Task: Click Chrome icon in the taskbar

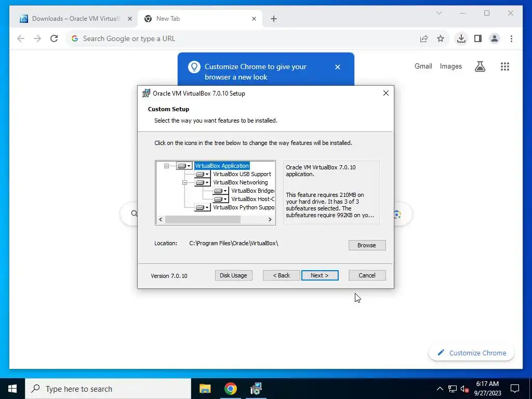Action: (230, 389)
